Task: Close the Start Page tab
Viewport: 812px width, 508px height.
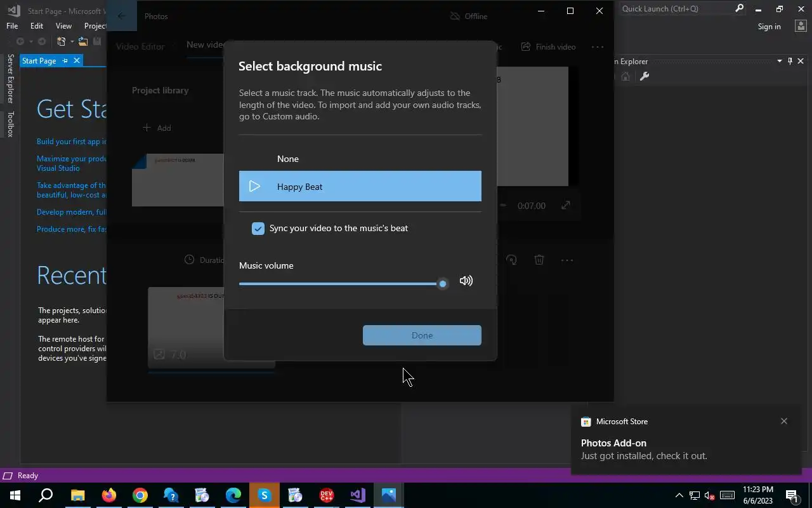Action: (77, 60)
